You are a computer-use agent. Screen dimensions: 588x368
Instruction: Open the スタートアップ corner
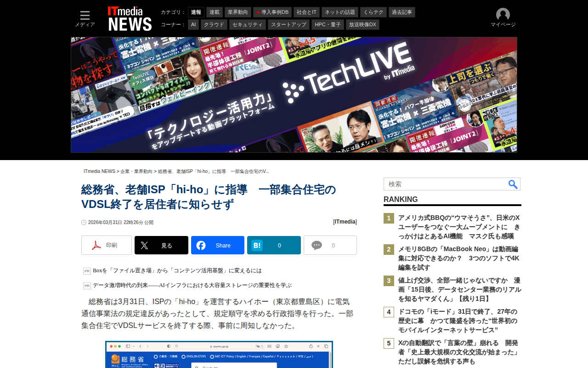[x=288, y=24]
